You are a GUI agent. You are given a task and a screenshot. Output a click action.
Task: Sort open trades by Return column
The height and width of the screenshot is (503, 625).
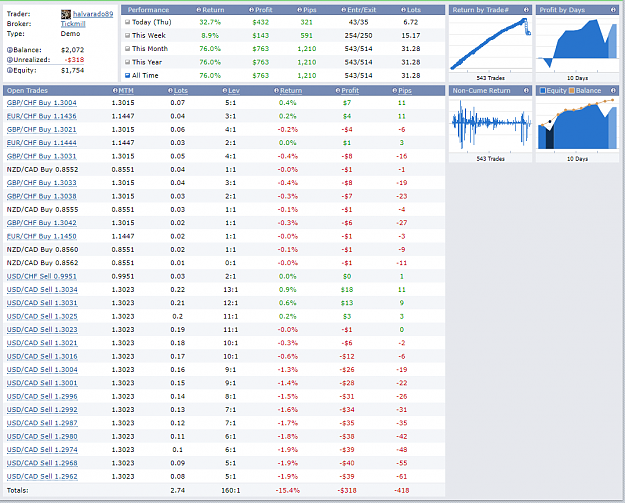click(291, 90)
